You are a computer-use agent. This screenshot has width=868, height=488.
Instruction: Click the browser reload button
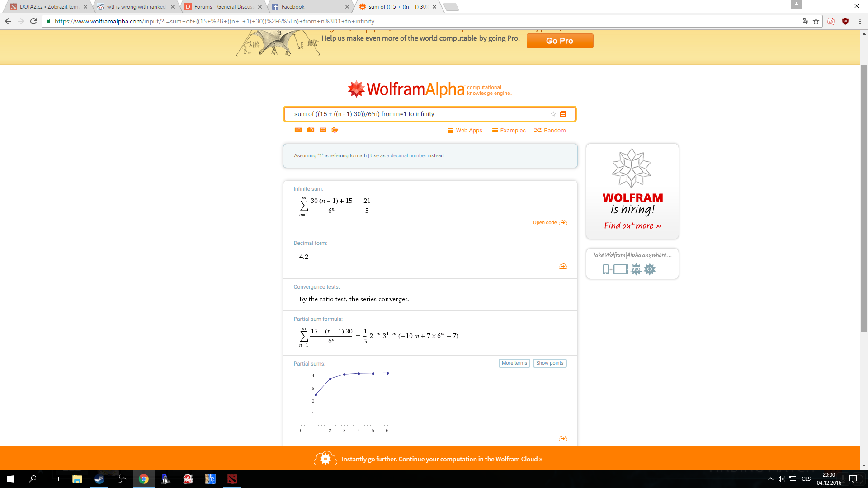coord(33,21)
